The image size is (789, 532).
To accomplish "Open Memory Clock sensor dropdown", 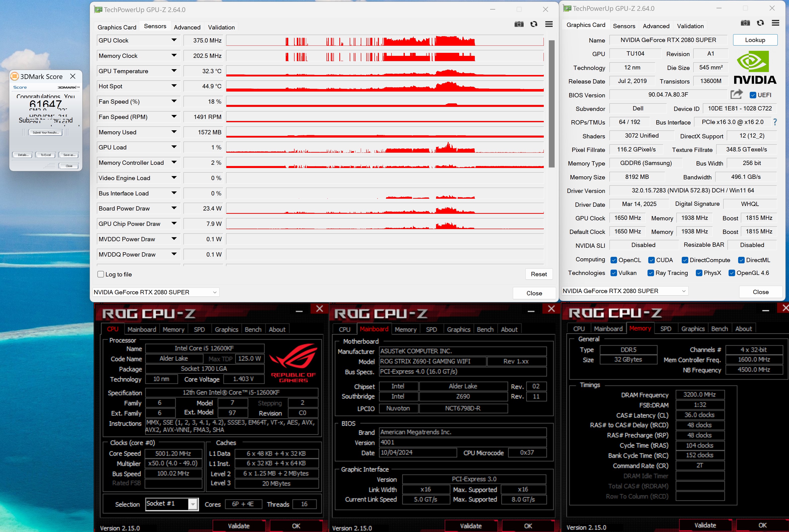I will click(x=174, y=55).
